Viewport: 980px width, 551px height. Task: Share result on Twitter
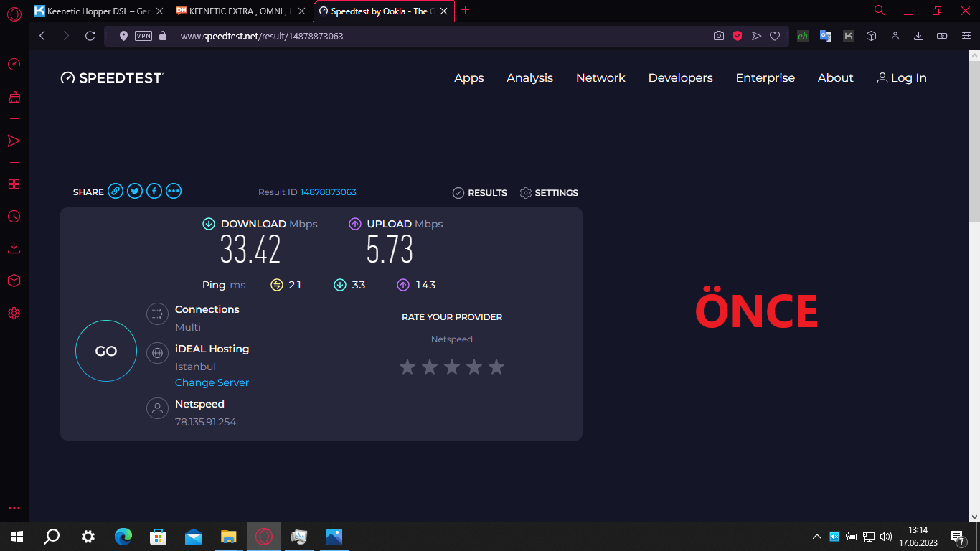pos(135,191)
